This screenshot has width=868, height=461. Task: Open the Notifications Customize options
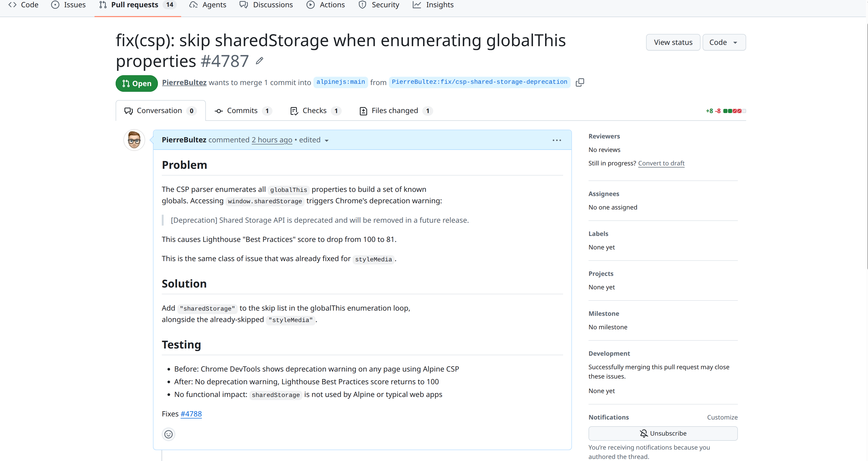tap(722, 417)
